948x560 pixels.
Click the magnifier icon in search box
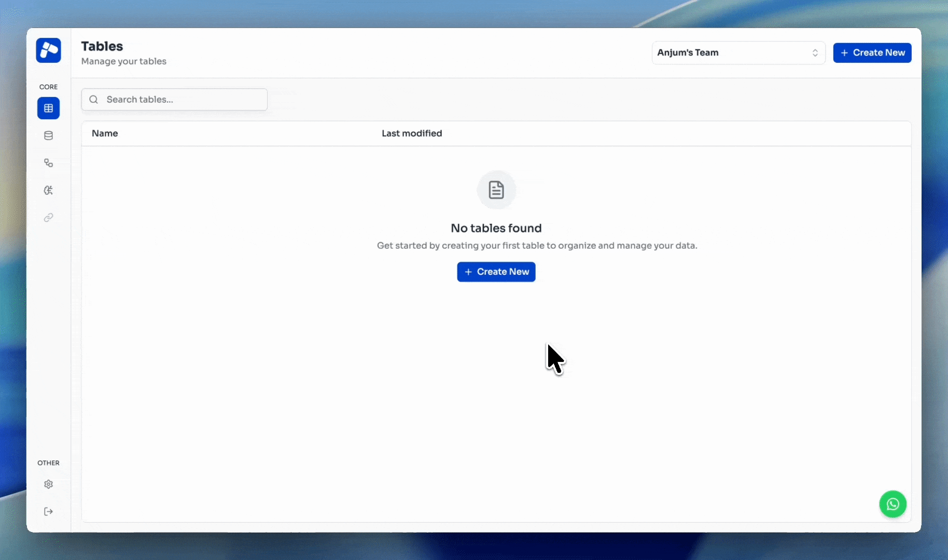94,100
